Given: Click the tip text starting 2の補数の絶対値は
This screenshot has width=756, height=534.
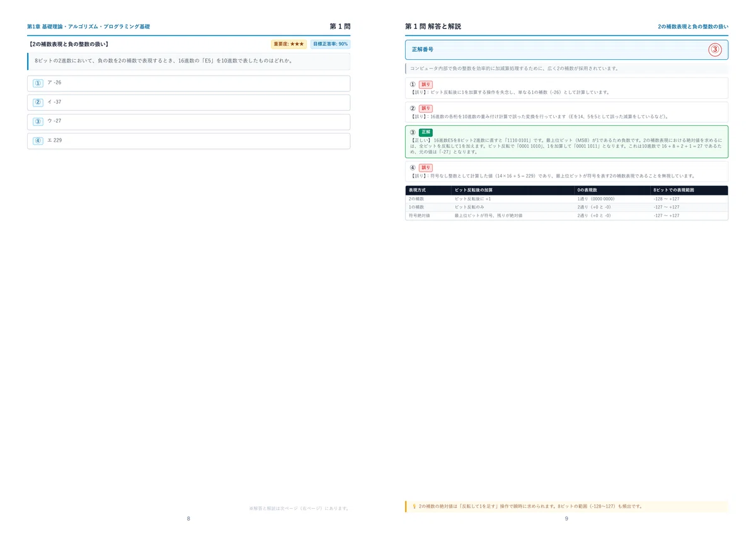Looking at the screenshot, I should tap(530, 506).
